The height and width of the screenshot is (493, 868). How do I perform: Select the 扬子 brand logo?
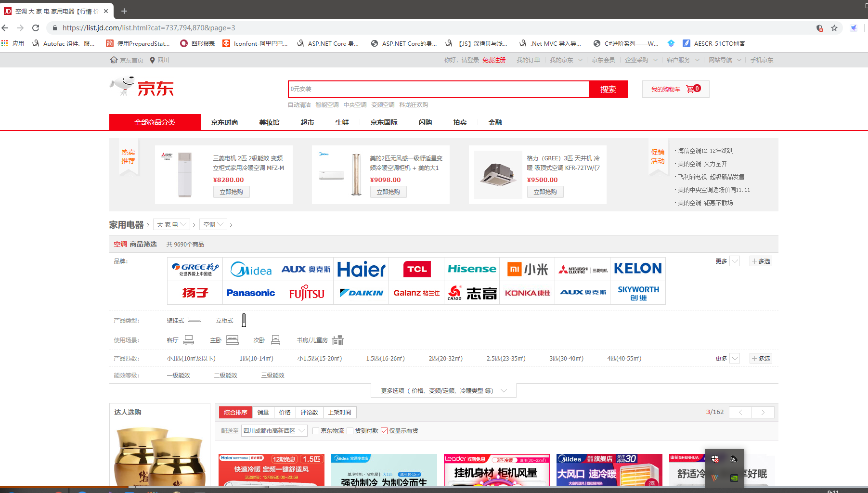(x=195, y=293)
